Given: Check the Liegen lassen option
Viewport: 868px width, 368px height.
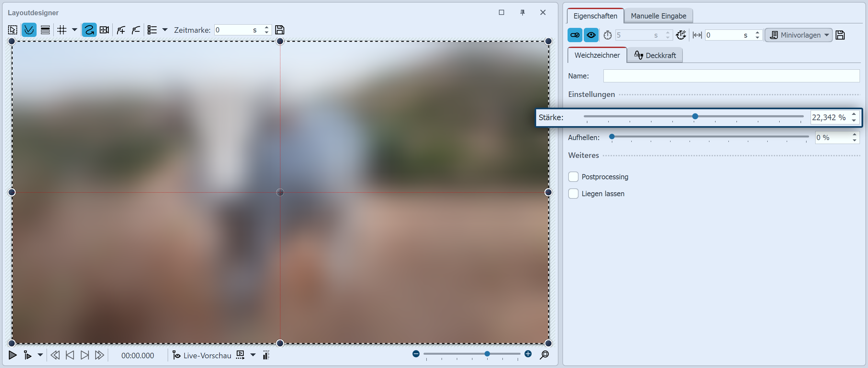Looking at the screenshot, I should pos(573,194).
